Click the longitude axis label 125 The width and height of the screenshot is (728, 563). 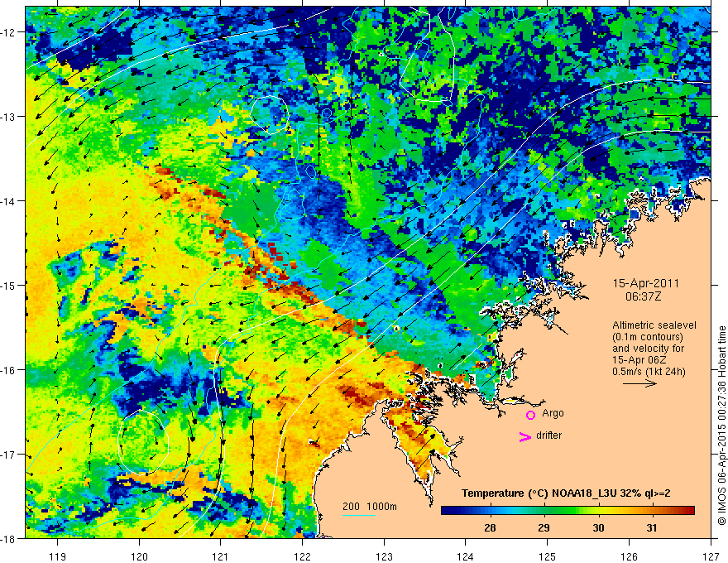[548, 556]
